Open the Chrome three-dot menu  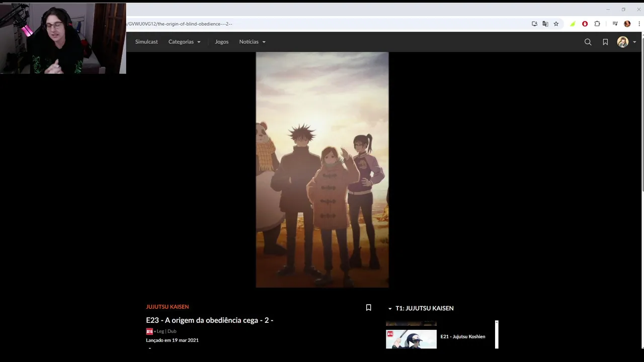(639, 24)
